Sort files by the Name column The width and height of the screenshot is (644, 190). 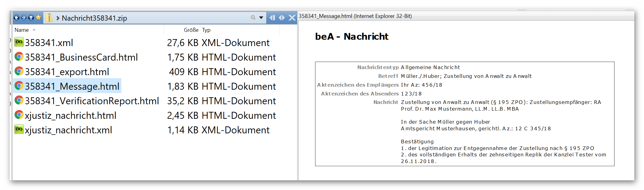(x=22, y=30)
